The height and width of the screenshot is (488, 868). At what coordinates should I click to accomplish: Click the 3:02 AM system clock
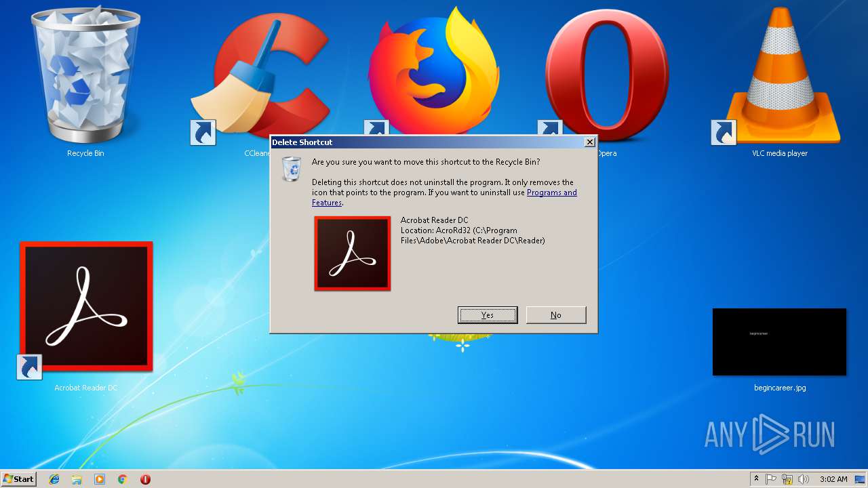(x=833, y=479)
